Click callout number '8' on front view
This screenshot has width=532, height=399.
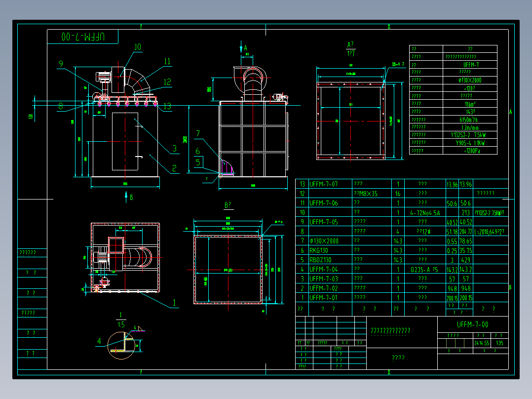click(61, 106)
